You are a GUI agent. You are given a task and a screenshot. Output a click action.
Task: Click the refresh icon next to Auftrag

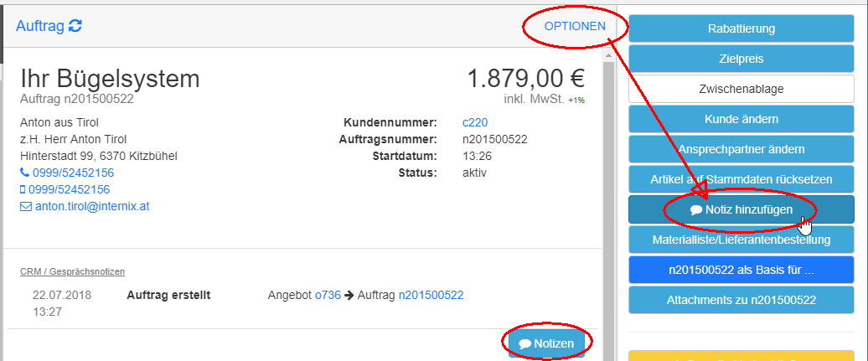pos(75,25)
